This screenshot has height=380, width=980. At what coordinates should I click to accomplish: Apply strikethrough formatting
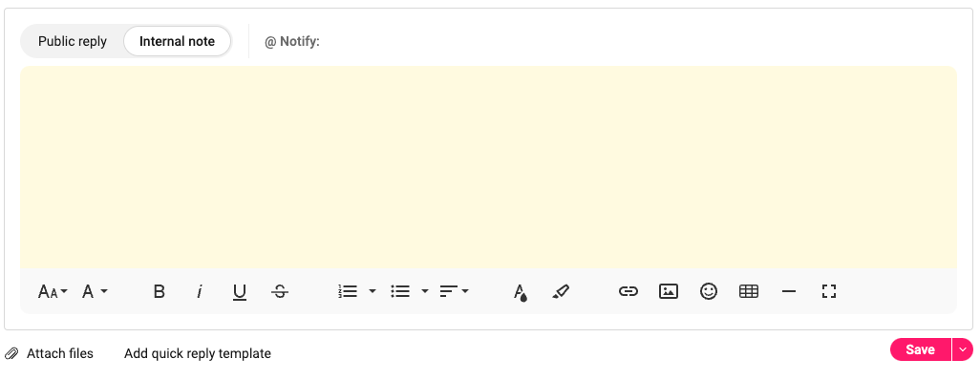[280, 291]
